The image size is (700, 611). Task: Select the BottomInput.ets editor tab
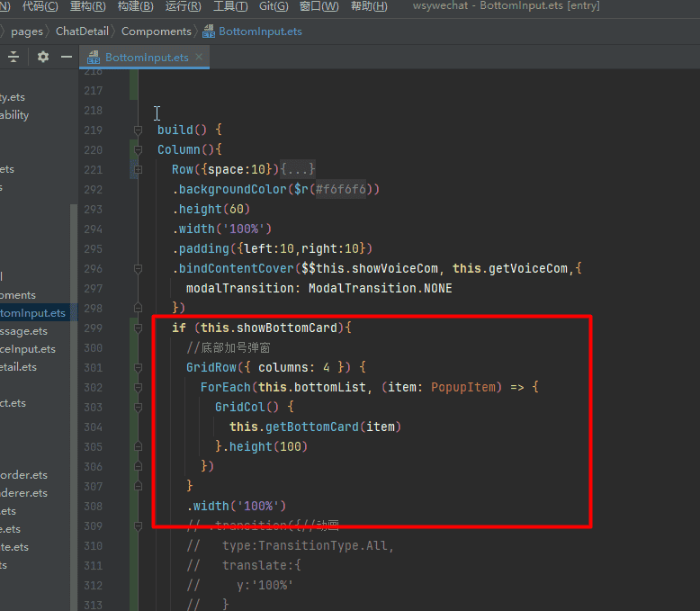click(x=146, y=58)
